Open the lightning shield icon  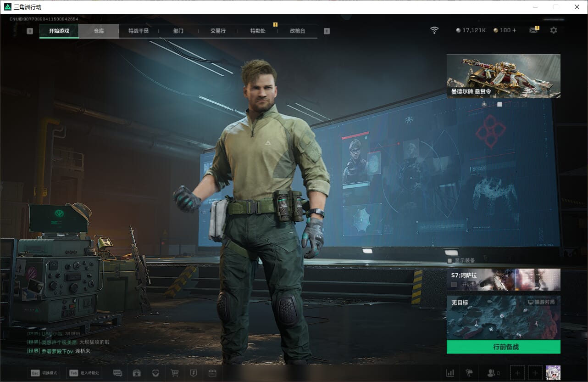click(193, 373)
